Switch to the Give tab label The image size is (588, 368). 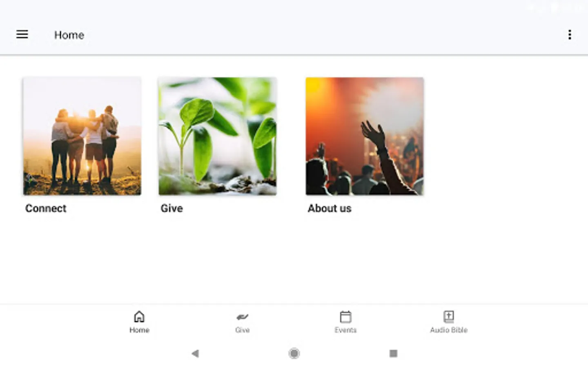click(x=242, y=330)
